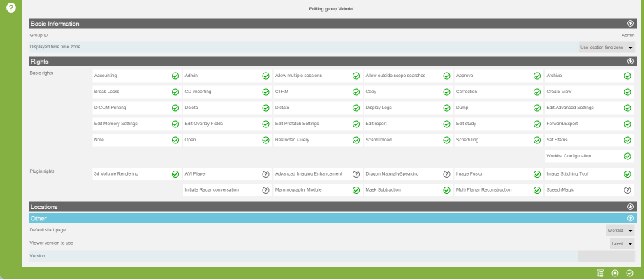Open the help question mark icon
Screen dimensions: 644x279
pos(11,8)
